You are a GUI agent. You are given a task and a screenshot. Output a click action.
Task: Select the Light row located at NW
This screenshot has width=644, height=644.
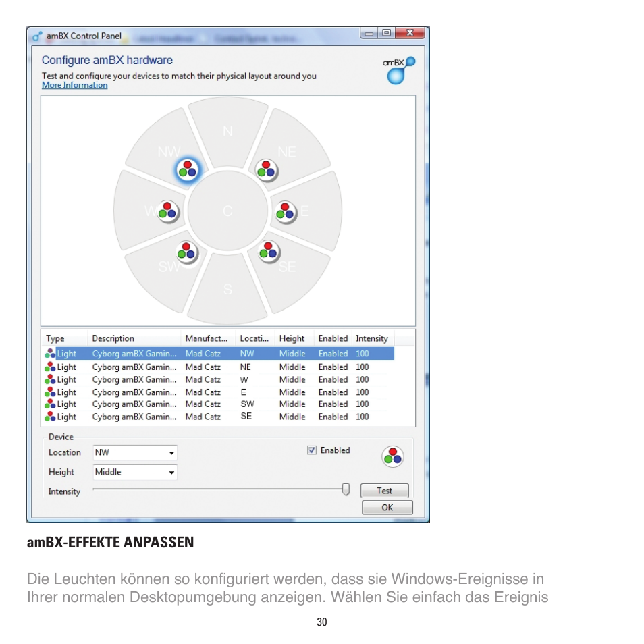click(x=219, y=354)
